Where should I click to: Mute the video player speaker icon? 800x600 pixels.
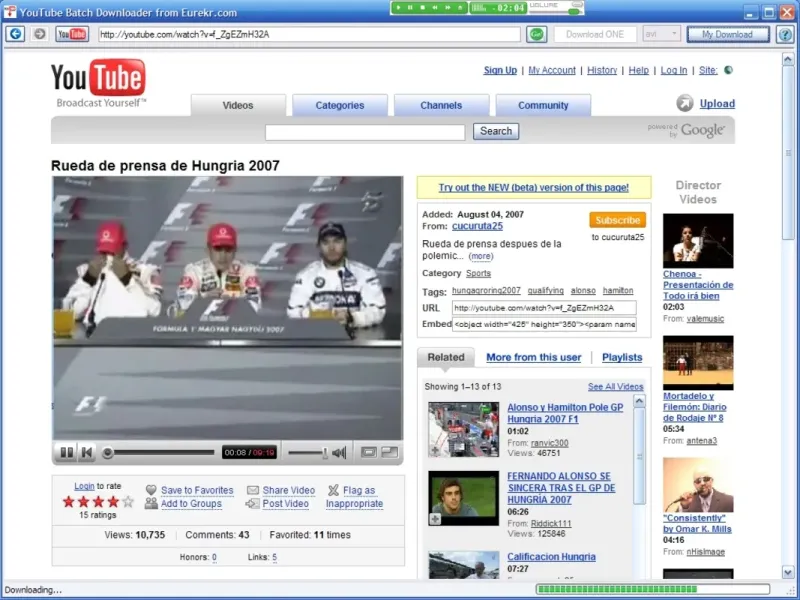pos(339,453)
